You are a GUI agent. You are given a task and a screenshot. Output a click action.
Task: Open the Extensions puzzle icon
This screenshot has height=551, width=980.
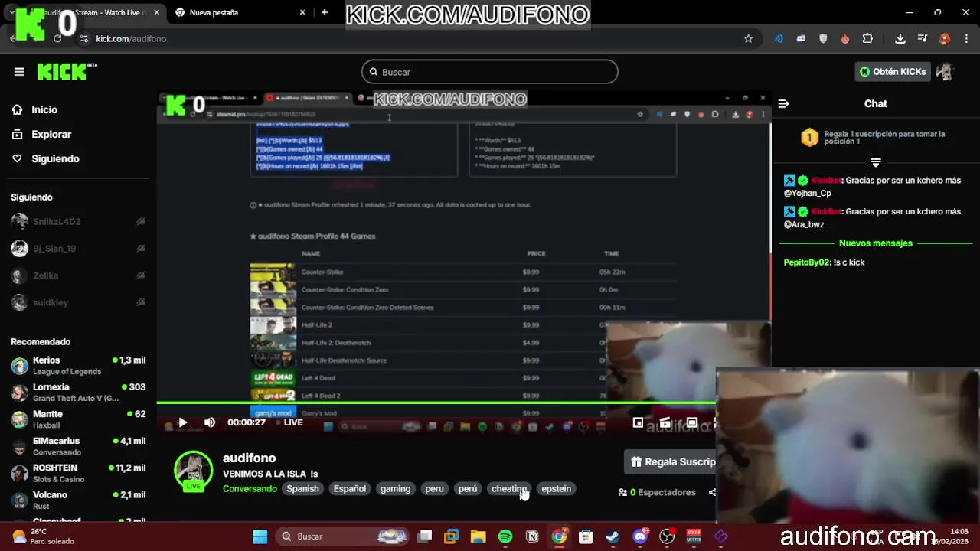click(867, 38)
